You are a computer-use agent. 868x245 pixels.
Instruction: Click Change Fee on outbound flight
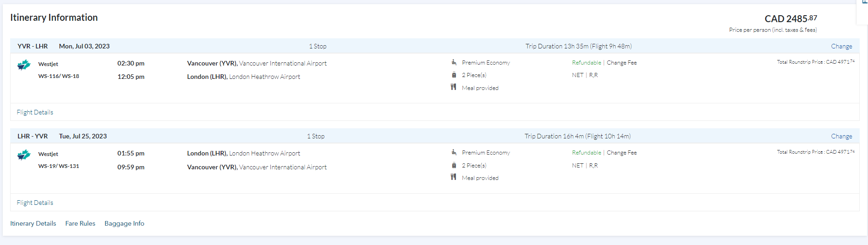(622, 63)
